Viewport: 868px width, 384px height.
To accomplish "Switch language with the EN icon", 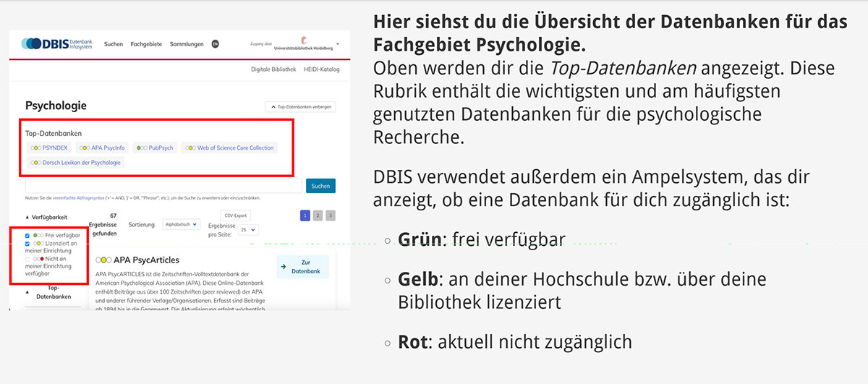I will (215, 44).
